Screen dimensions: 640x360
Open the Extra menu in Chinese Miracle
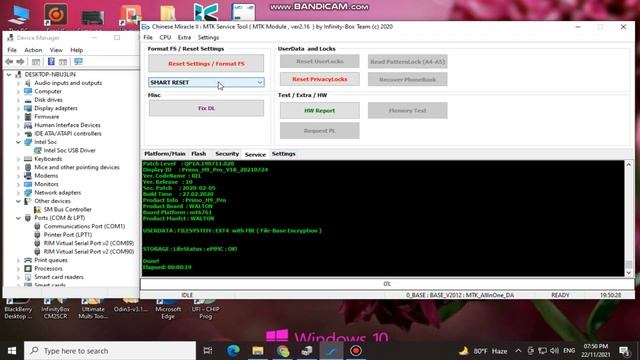click(184, 38)
